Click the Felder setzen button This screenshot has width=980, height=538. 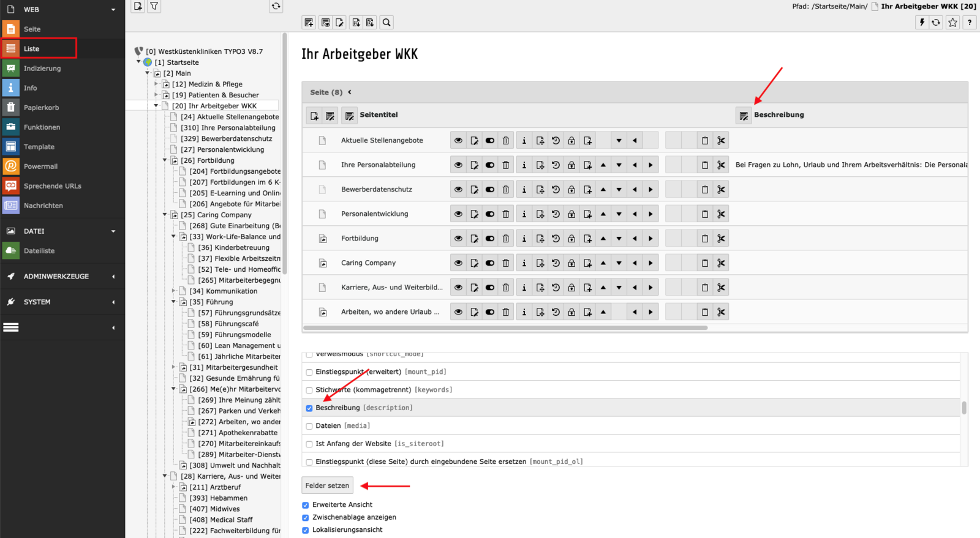coord(327,485)
